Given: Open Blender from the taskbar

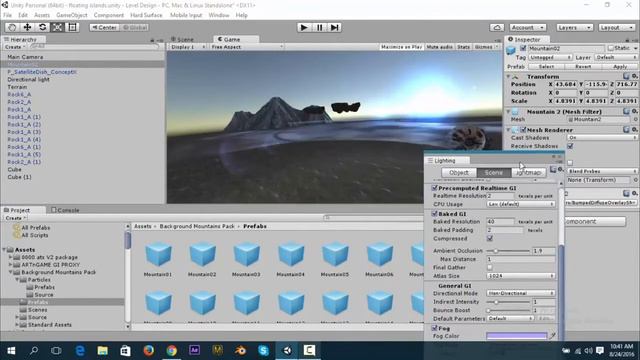Looking at the screenshot, I should (240, 351).
